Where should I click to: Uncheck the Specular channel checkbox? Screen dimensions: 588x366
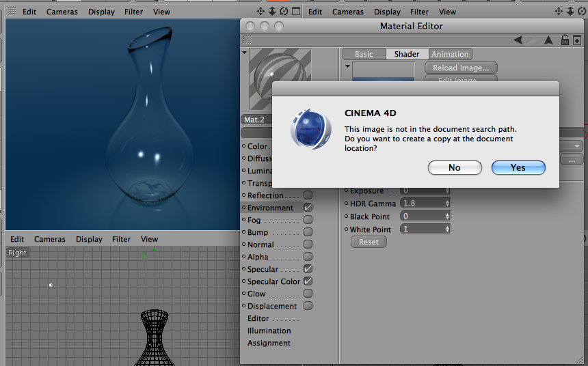click(308, 269)
